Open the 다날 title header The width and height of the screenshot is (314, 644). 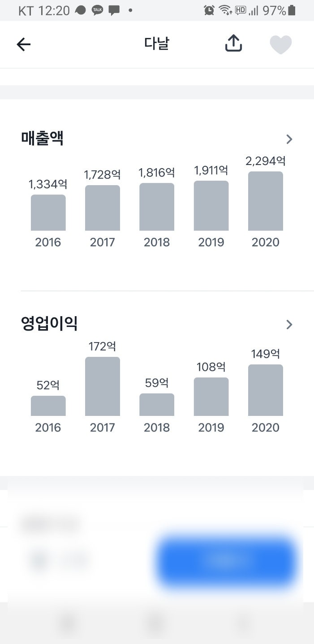(157, 43)
